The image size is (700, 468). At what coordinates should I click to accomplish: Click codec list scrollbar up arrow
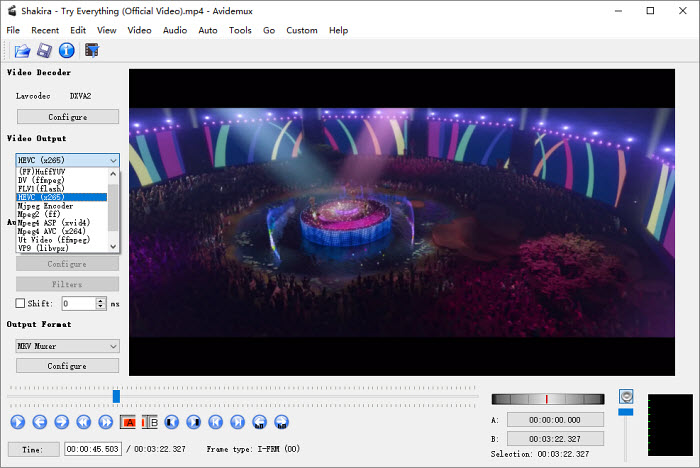113,174
